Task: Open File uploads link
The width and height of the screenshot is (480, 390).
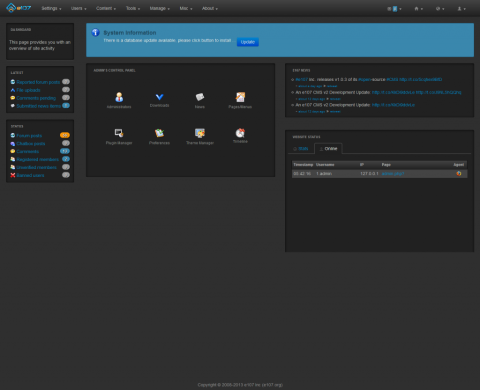Action: pyautogui.click(x=28, y=90)
